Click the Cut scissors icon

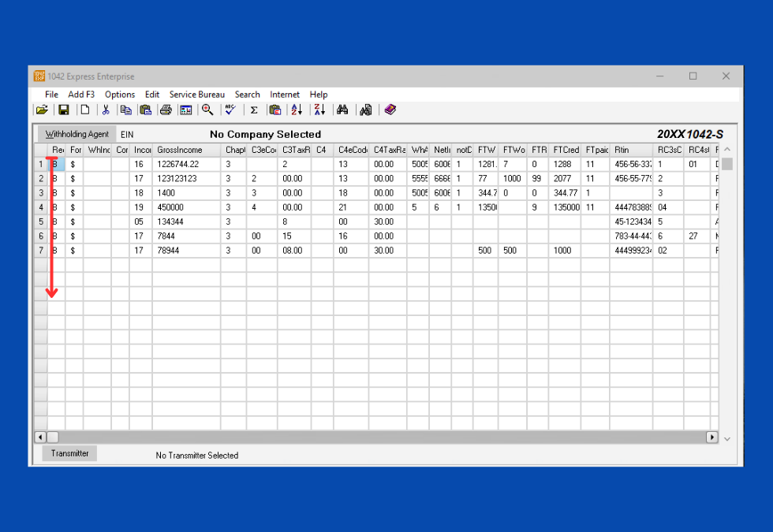pos(106,110)
